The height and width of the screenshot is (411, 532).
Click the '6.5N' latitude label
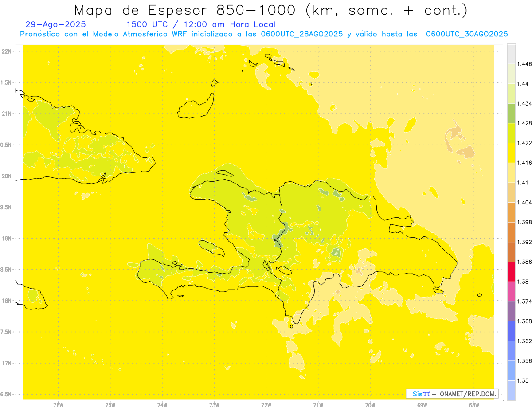(x=7, y=395)
